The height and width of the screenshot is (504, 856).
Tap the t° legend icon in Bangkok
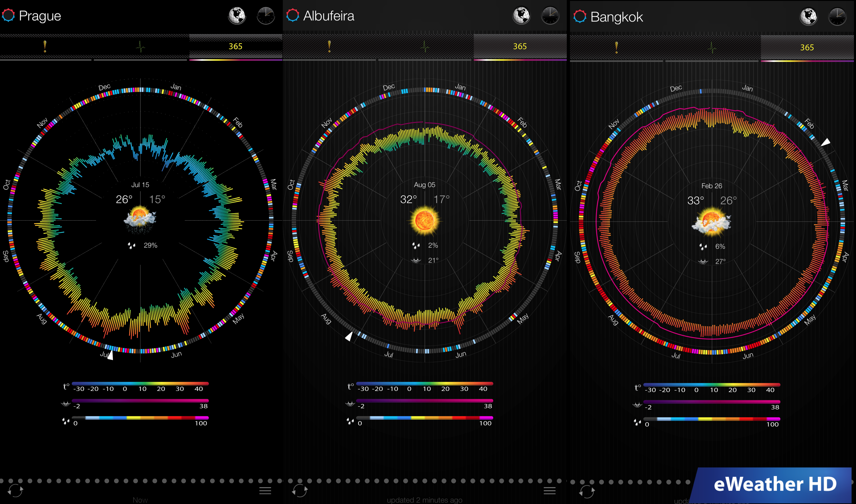pos(638,387)
